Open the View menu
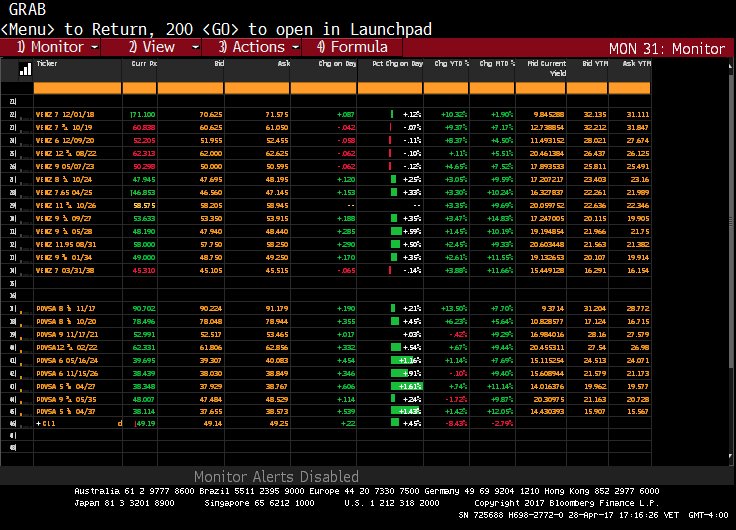This screenshot has height=530, width=736. [152, 47]
